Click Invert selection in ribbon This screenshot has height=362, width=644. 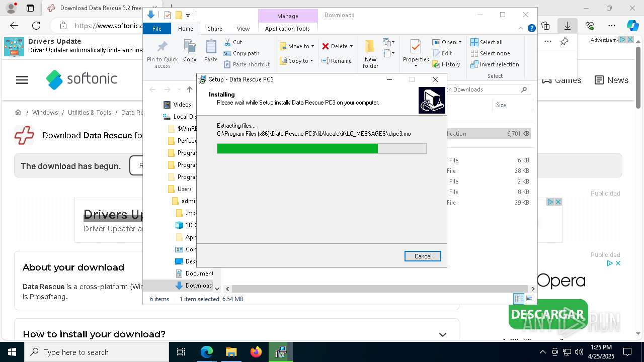[x=495, y=64]
